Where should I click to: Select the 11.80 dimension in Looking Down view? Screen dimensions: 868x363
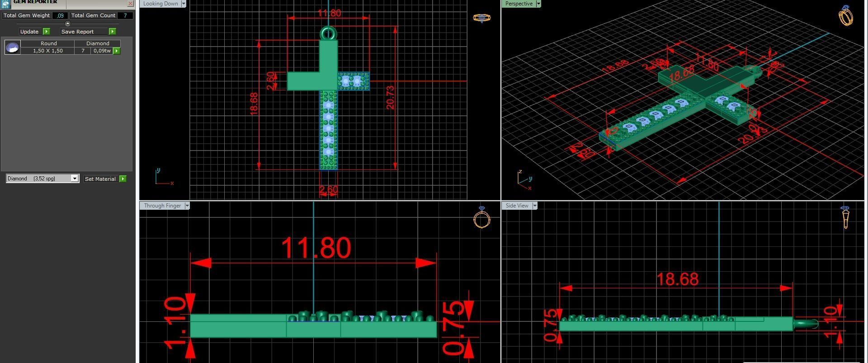coord(329,13)
